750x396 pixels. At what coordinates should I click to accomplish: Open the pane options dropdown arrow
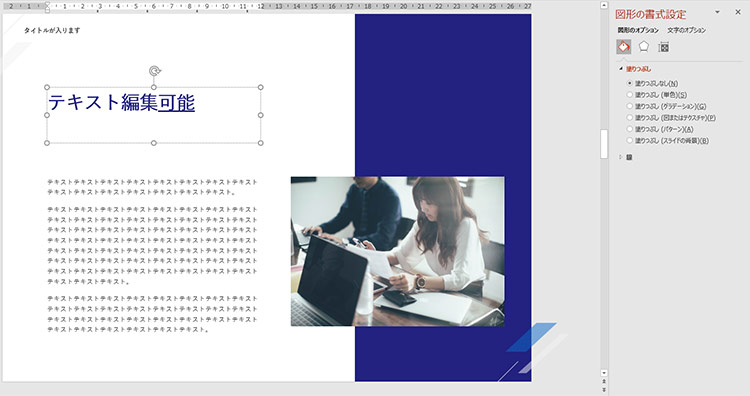click(717, 12)
